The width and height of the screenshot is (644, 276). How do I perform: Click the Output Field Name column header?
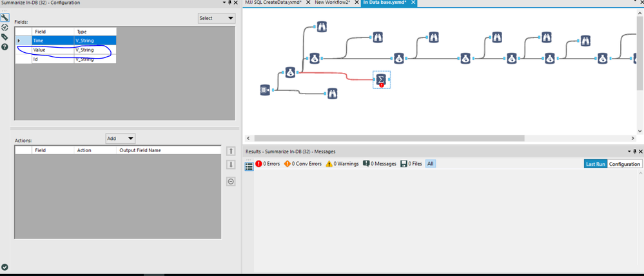coord(168,150)
